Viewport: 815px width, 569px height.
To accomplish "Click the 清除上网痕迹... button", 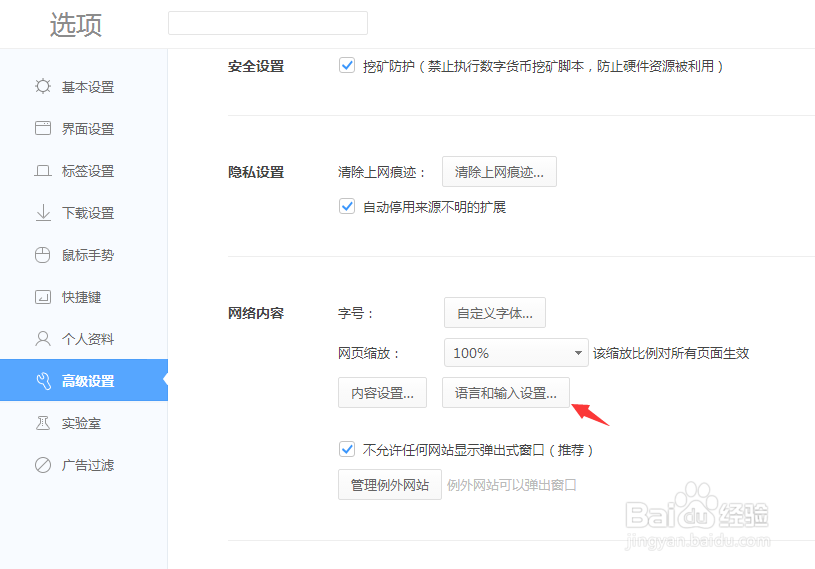I will [499, 171].
